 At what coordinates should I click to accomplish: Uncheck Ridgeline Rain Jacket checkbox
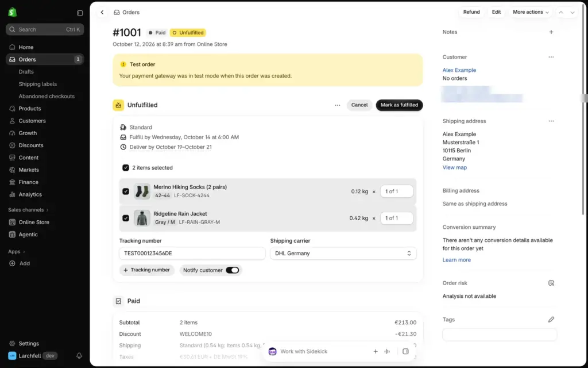click(126, 218)
